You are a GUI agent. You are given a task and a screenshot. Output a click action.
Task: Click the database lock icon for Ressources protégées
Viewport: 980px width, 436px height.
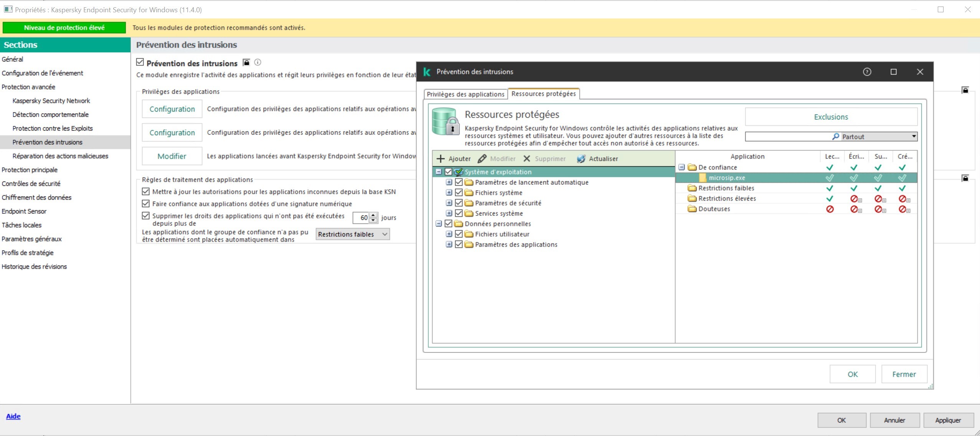pos(445,122)
